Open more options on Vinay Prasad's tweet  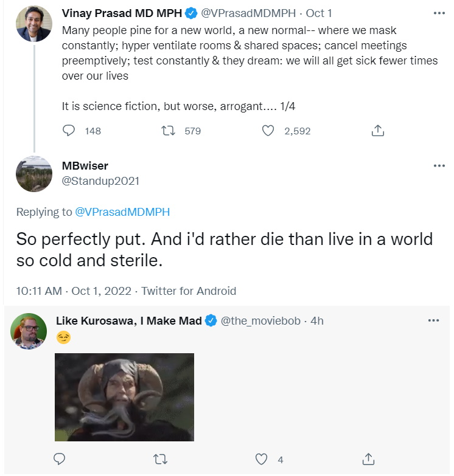pos(439,13)
